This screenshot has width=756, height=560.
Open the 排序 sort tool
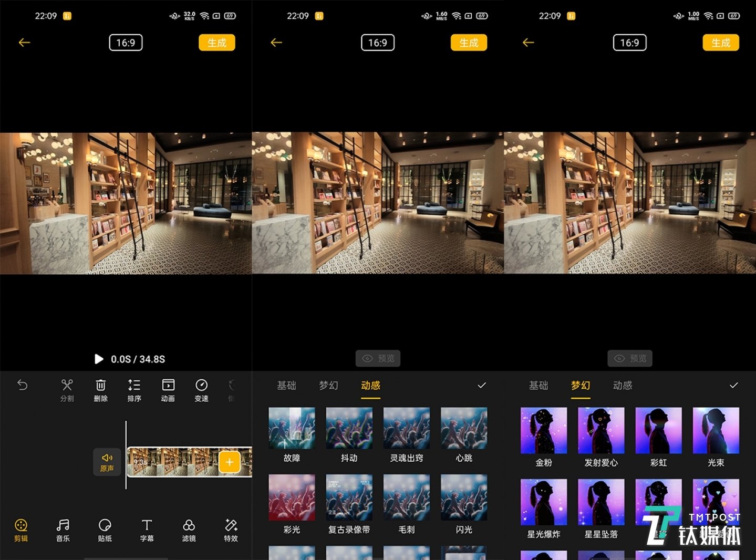pos(134,390)
